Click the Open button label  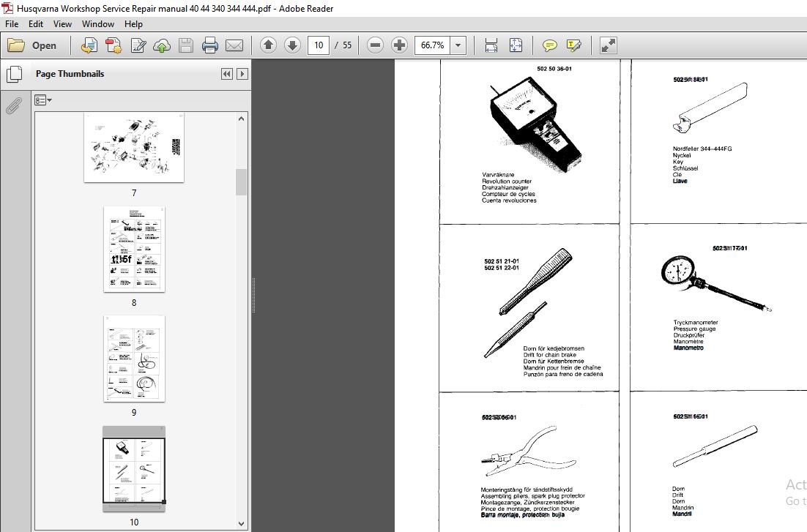tap(44, 45)
